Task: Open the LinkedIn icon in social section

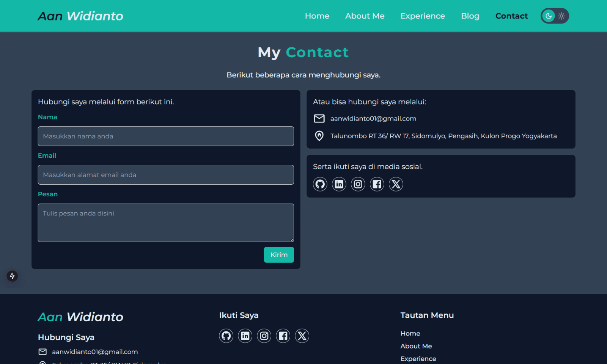Action: [x=339, y=184]
